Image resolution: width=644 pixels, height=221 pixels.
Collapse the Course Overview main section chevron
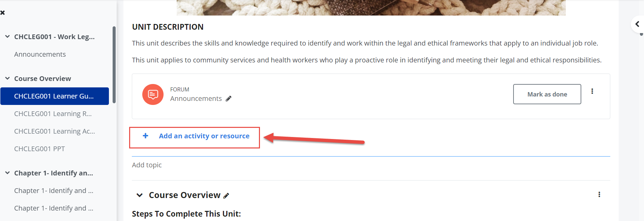[x=140, y=195]
